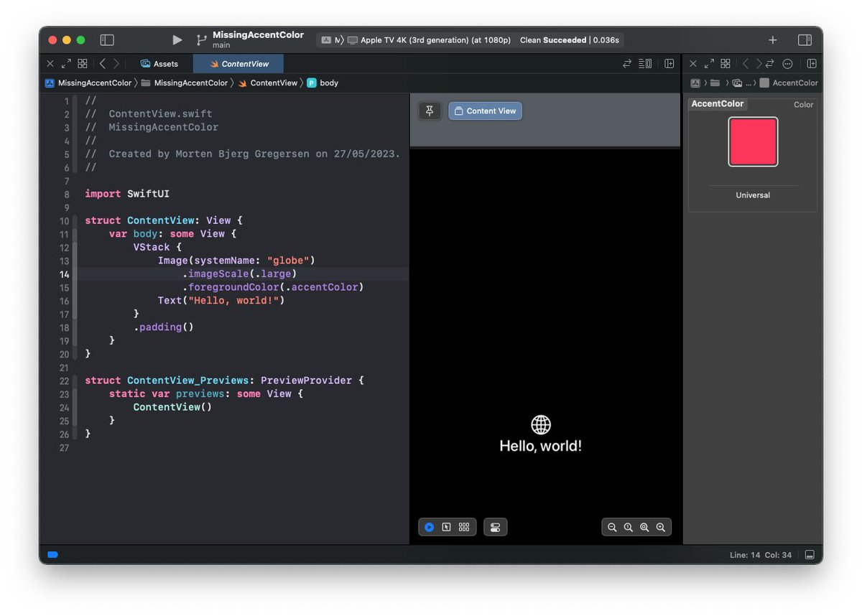Screen dimensions: 862x616
Task: Select the Hello, world! text in the preview
Action: pyautogui.click(x=540, y=446)
